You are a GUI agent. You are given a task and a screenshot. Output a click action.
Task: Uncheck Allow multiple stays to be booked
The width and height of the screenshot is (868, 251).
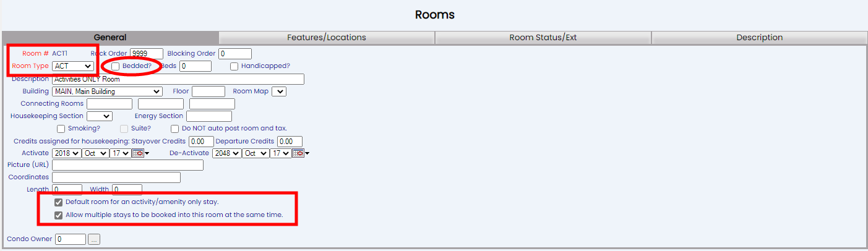point(58,216)
